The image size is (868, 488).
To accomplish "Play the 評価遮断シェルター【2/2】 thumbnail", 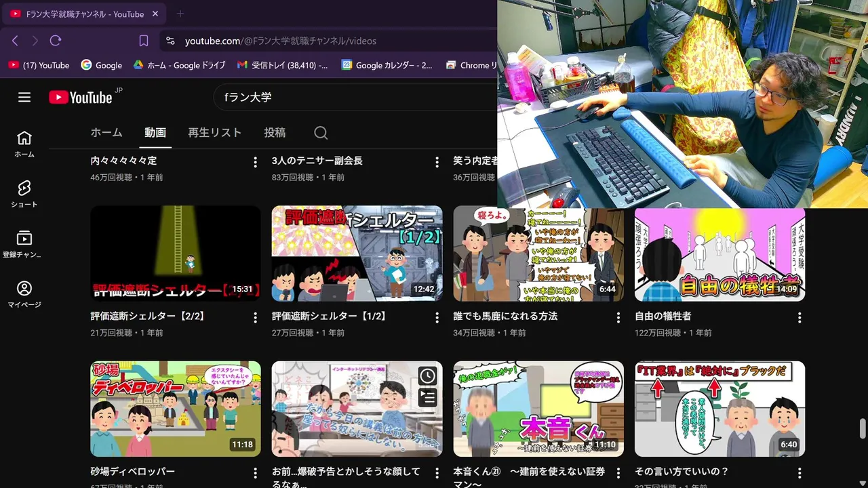I will [x=176, y=253].
